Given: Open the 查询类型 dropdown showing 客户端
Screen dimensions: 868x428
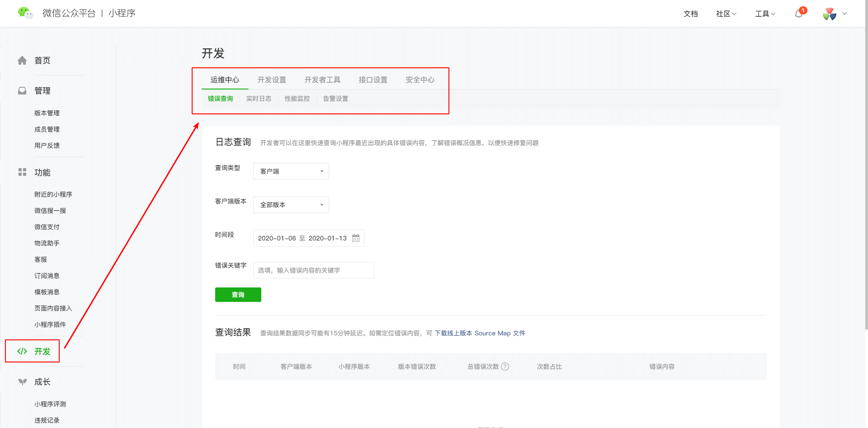Looking at the screenshot, I should (291, 171).
